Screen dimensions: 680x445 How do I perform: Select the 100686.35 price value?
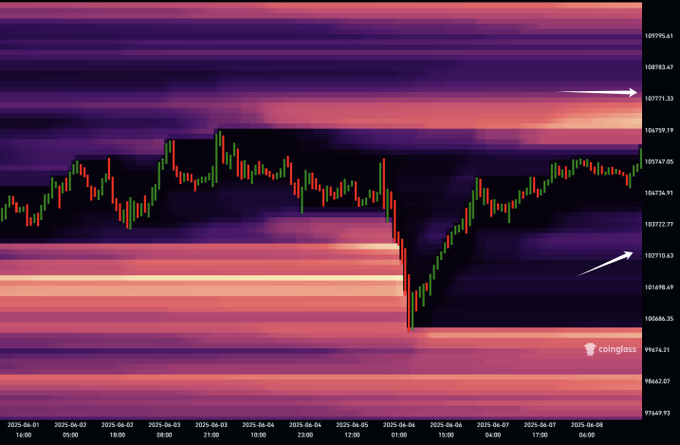[x=659, y=318]
